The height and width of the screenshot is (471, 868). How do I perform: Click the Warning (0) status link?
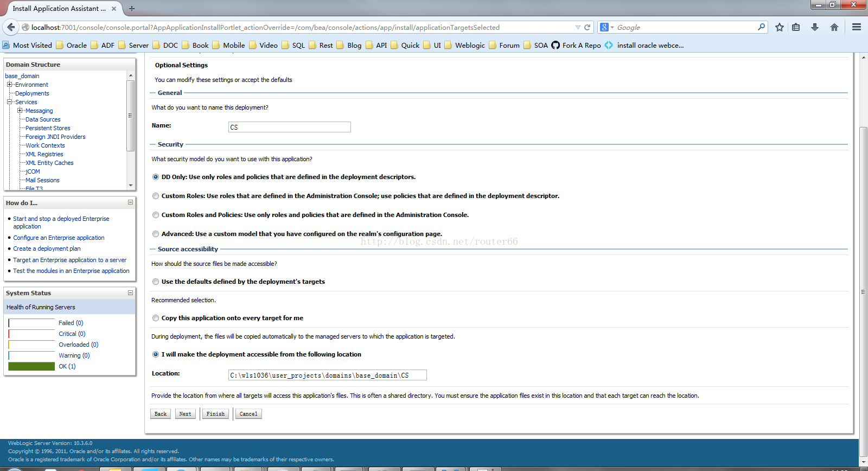click(x=74, y=355)
